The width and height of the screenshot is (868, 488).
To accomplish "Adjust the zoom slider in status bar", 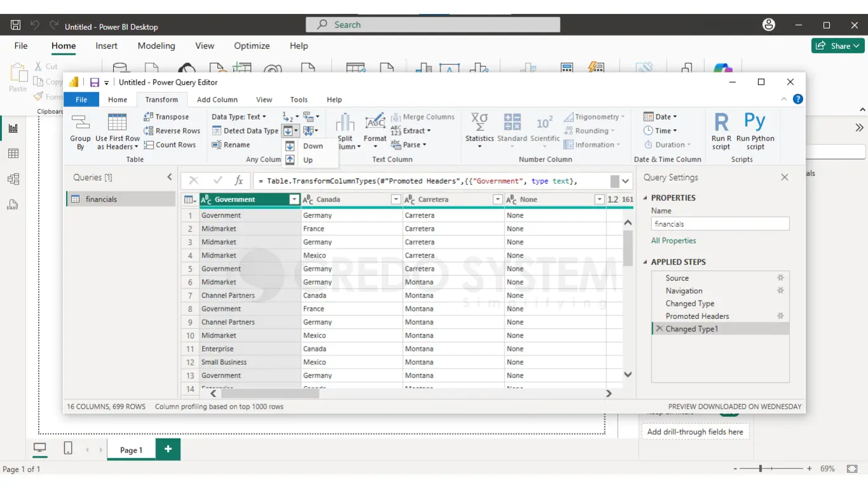I will pos(761,468).
